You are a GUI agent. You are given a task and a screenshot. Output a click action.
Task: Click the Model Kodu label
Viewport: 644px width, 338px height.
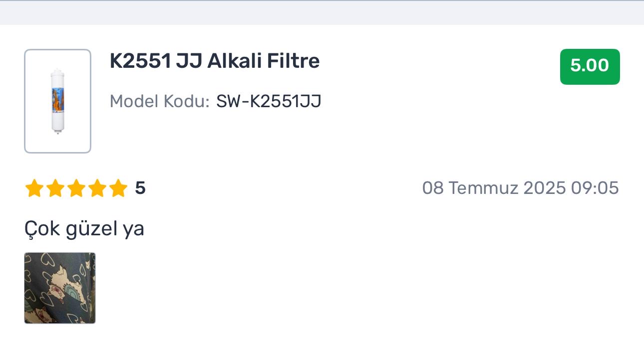point(160,101)
